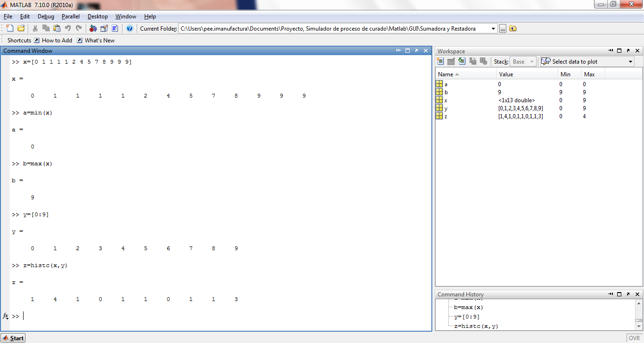Viewport: 644px width, 343px height.
Task: Sort Workspace by Max column
Action: (x=593, y=74)
